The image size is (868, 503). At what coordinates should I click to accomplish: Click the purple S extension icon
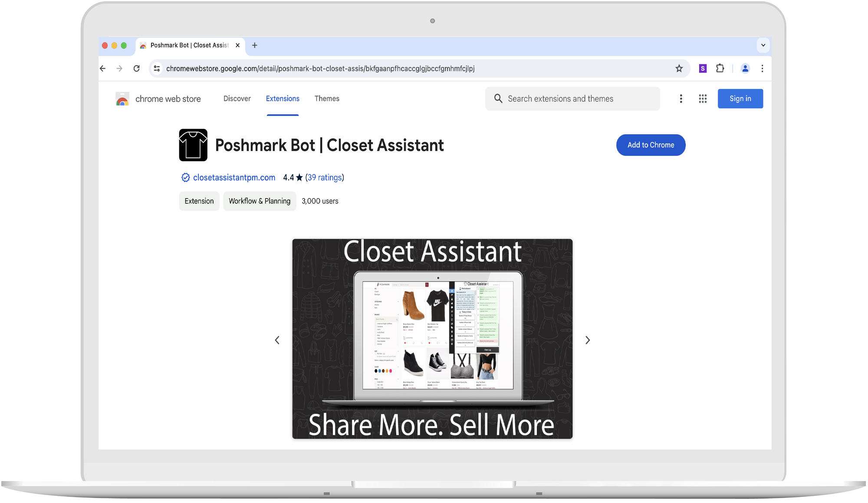703,69
